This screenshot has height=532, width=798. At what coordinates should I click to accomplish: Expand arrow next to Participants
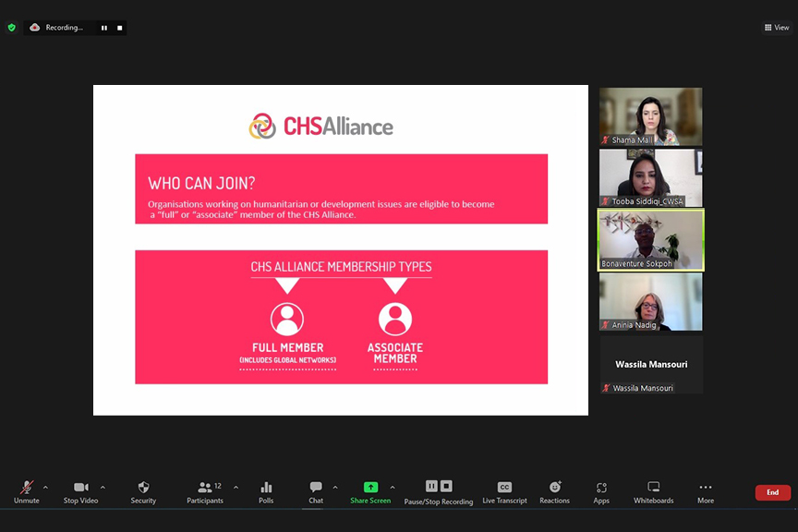236,488
